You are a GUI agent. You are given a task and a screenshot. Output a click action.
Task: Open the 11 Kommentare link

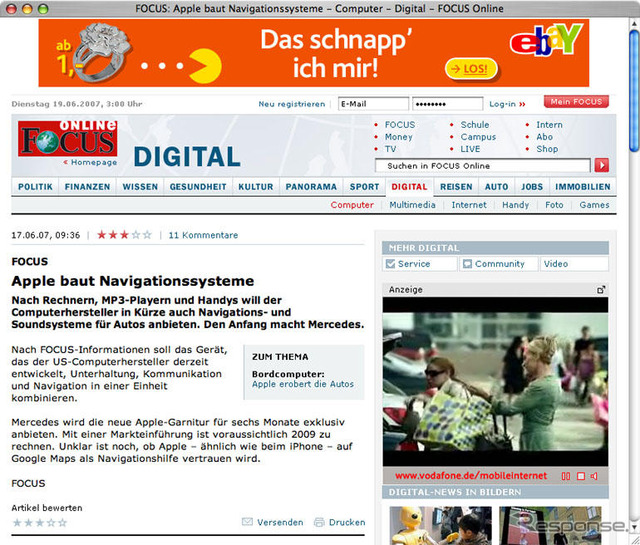click(x=203, y=235)
